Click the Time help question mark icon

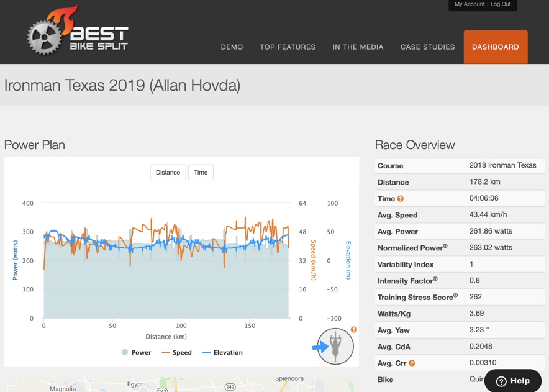401,199
